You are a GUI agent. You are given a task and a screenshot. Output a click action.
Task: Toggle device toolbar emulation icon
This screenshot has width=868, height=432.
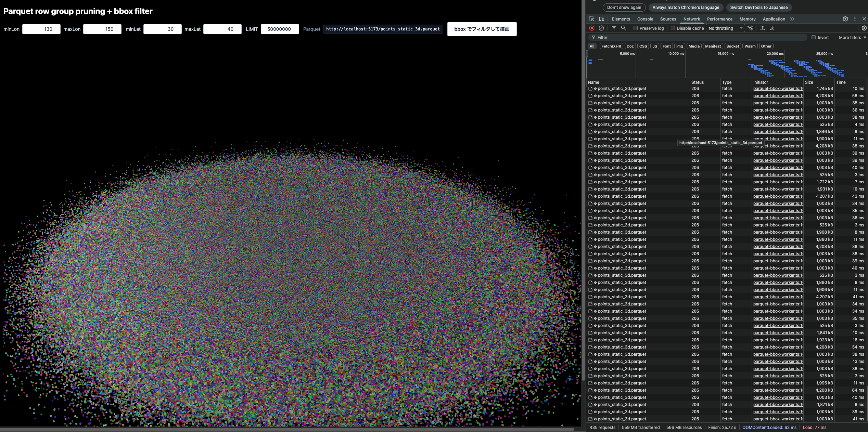[601, 19]
